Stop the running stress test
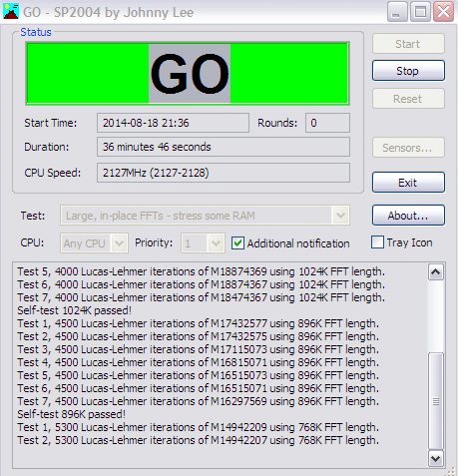The image size is (458, 476). click(x=408, y=71)
